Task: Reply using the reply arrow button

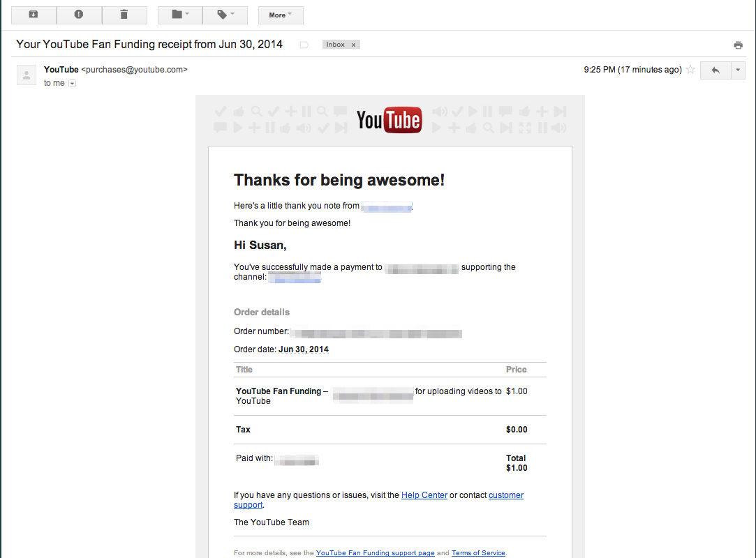Action: click(716, 70)
